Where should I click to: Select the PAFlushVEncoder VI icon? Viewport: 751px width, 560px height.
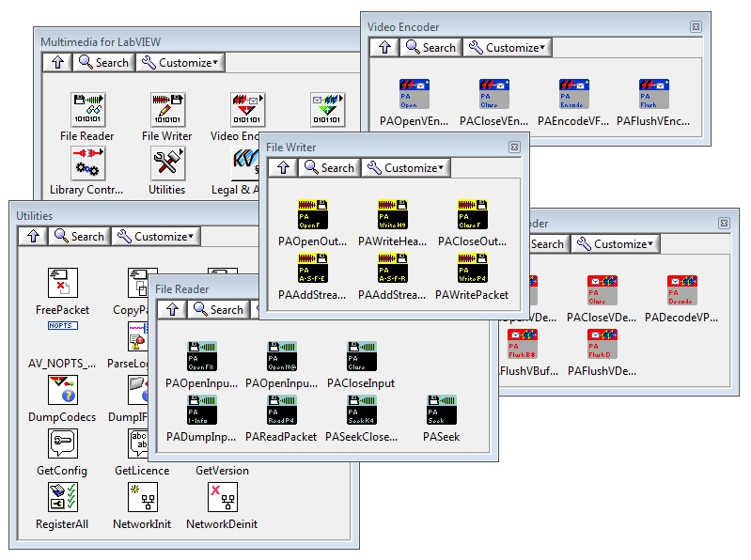[654, 94]
